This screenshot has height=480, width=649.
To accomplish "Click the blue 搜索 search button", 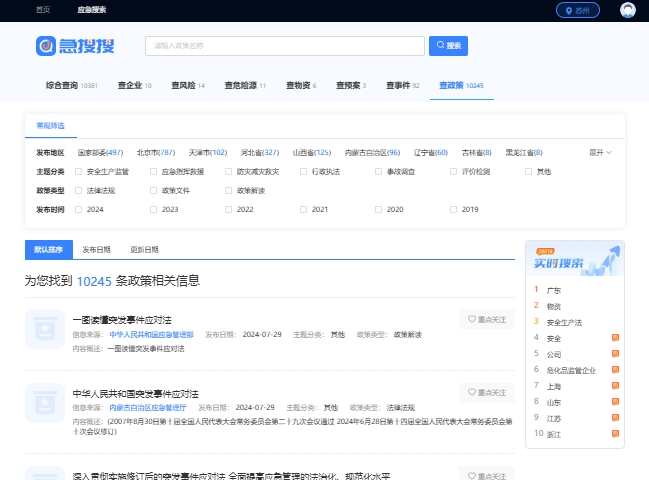I will pyautogui.click(x=448, y=46).
